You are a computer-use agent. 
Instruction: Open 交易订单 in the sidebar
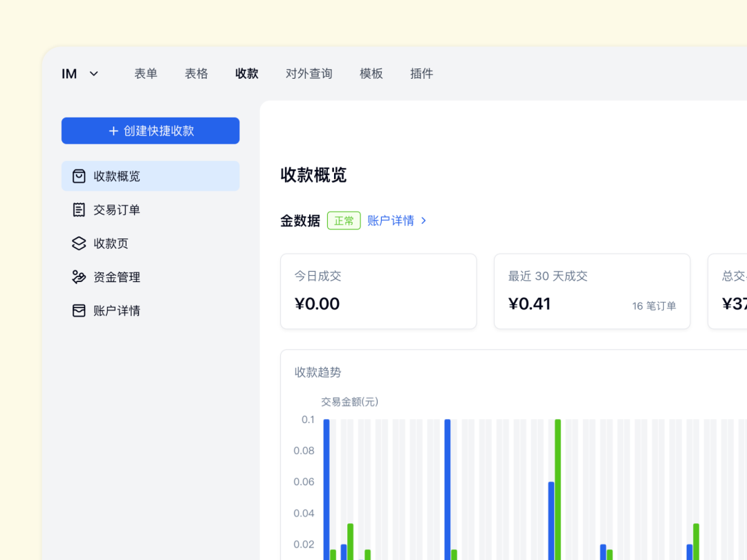[151, 209]
